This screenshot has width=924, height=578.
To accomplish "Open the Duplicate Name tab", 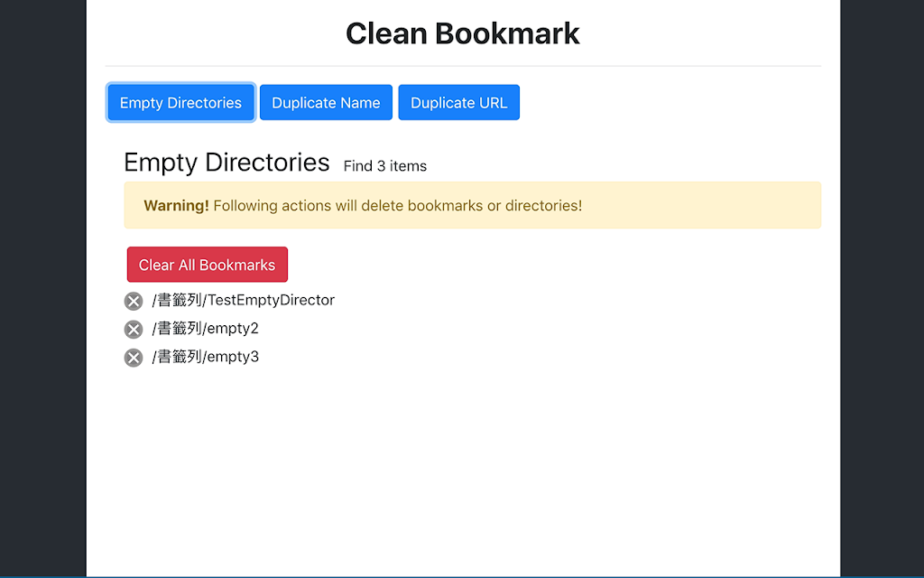I will pyautogui.click(x=326, y=103).
